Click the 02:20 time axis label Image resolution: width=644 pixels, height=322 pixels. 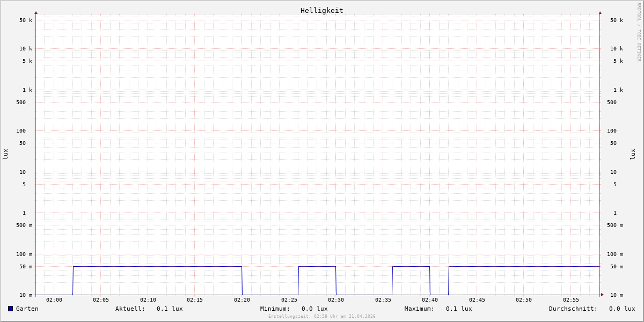click(242, 300)
